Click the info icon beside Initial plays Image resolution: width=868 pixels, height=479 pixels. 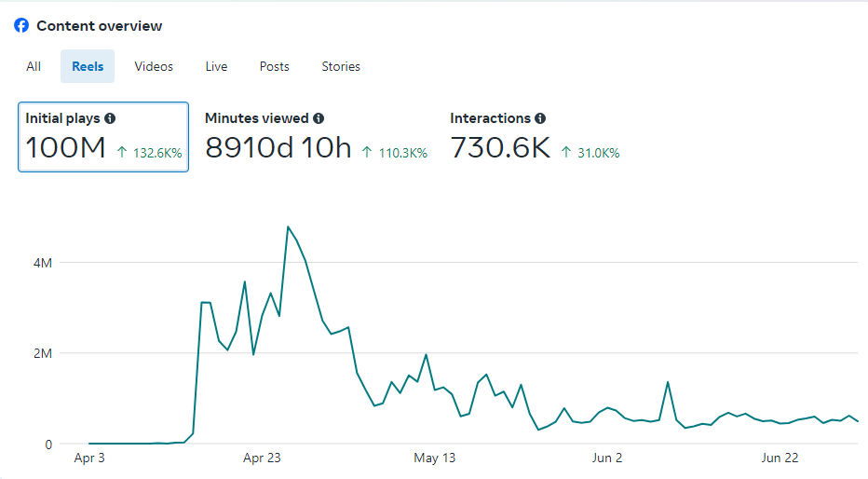click(110, 118)
